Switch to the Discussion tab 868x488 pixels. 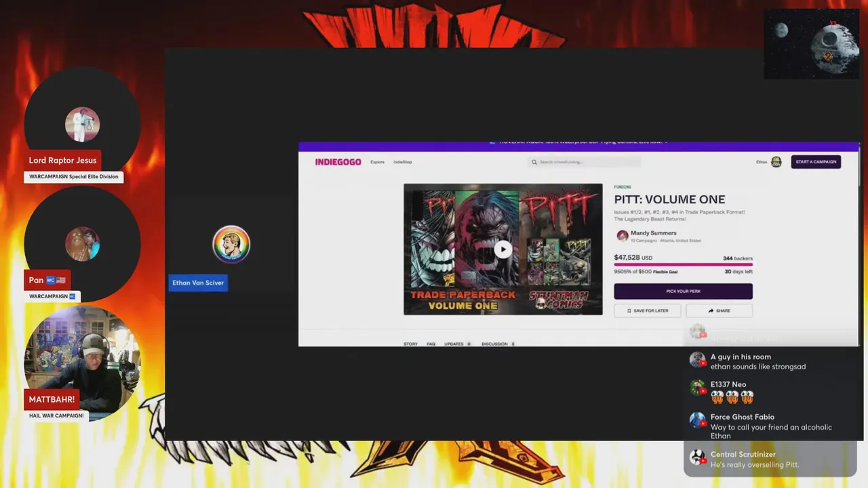498,344
